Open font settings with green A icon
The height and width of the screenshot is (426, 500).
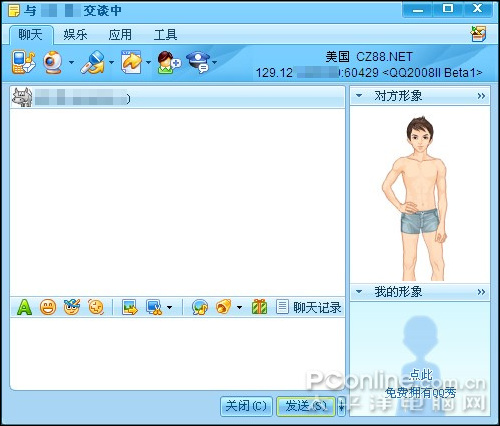(24, 307)
